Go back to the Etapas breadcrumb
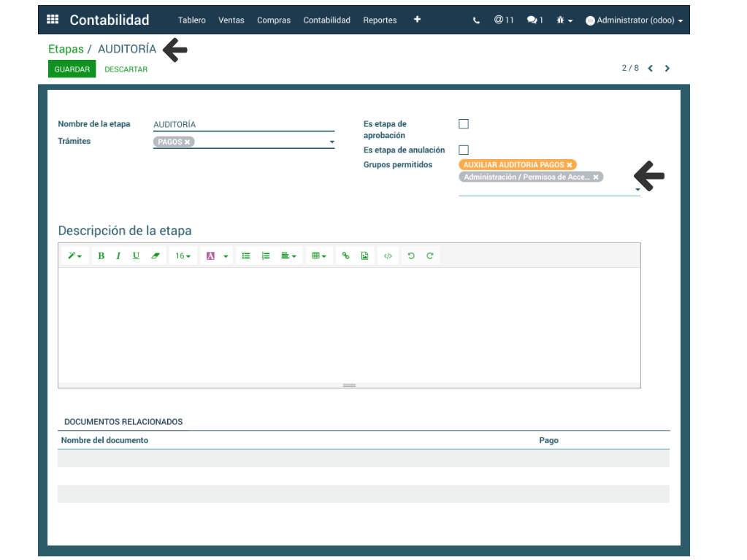 [66, 50]
